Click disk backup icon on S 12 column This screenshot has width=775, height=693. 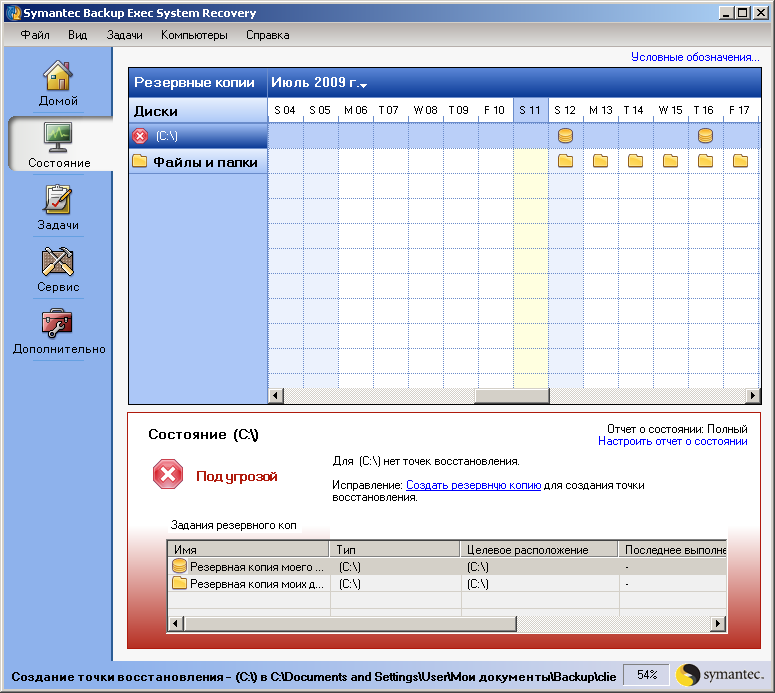(565, 135)
